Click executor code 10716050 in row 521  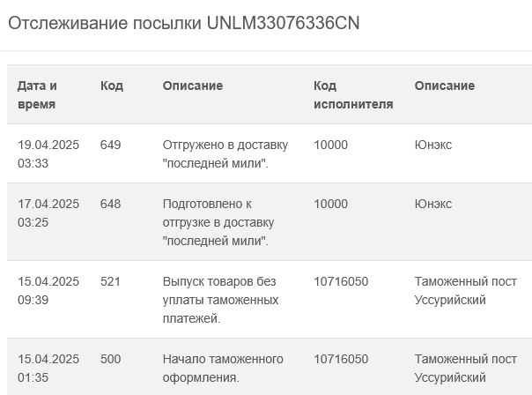(341, 281)
